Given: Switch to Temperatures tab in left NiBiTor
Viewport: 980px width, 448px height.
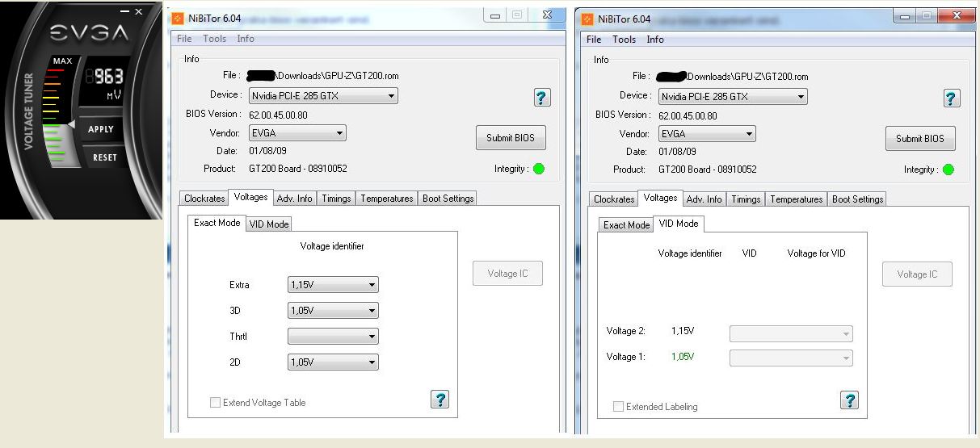Looking at the screenshot, I should tap(387, 199).
